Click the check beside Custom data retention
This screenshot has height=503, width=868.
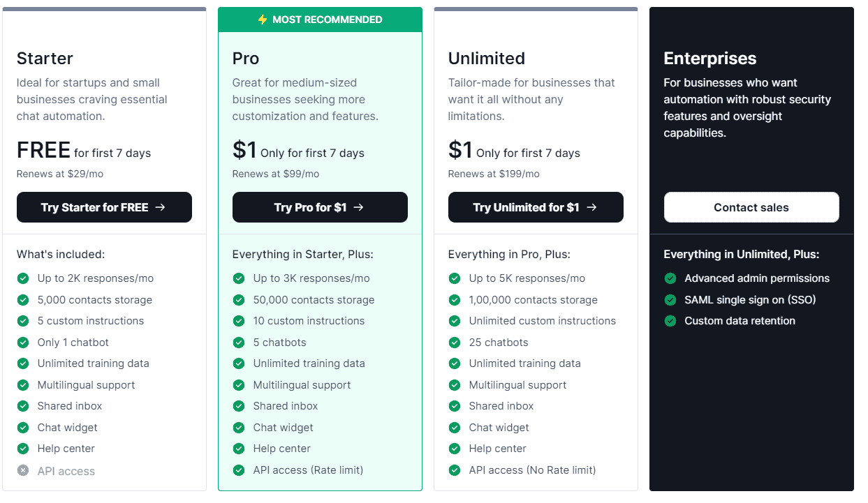670,320
